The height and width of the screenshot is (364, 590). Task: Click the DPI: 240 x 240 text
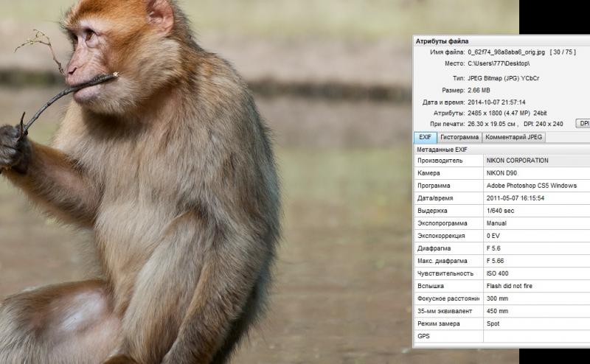pyautogui.click(x=543, y=124)
